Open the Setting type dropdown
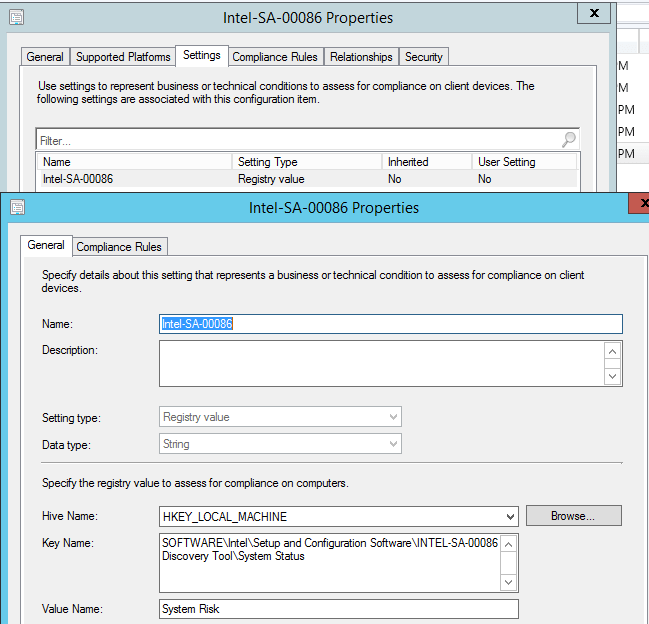Screen dimensions: 649x624 pos(393,417)
